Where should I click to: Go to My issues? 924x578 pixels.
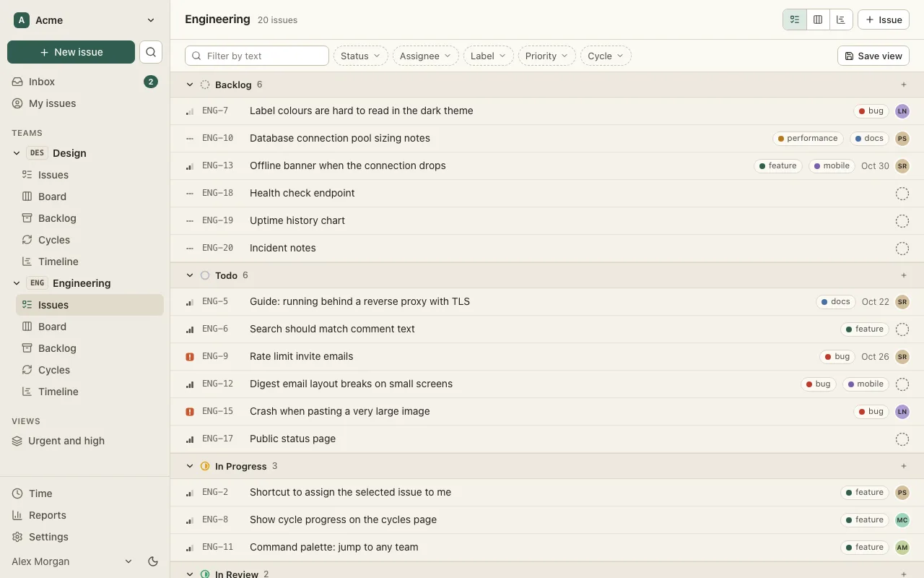pyautogui.click(x=85, y=103)
